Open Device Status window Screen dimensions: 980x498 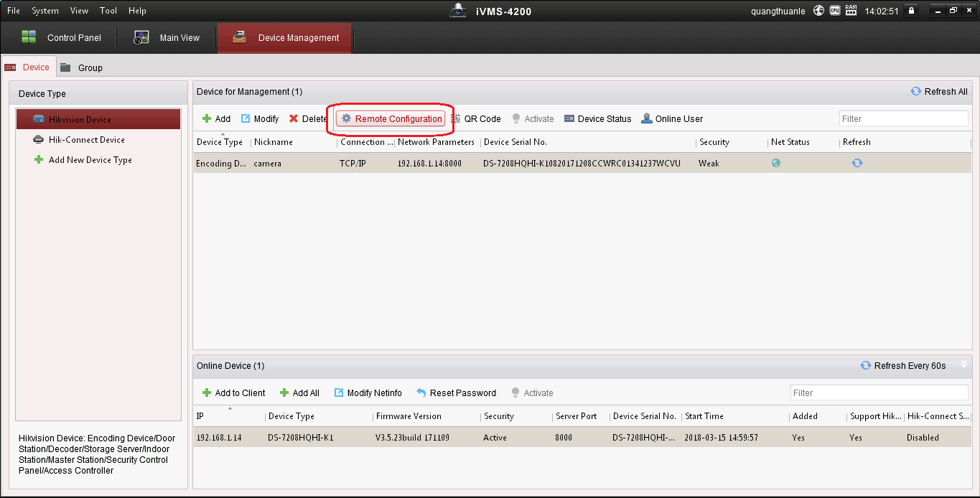point(597,119)
